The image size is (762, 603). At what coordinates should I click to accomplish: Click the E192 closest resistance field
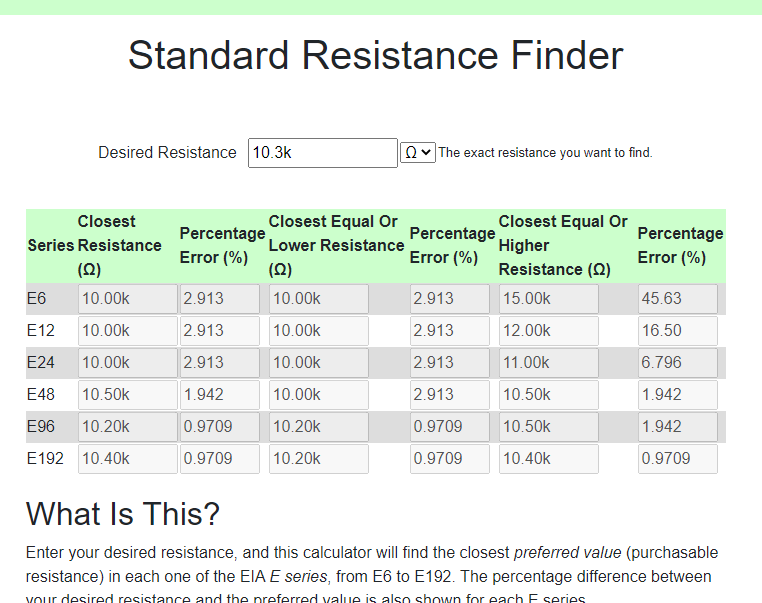[127, 459]
